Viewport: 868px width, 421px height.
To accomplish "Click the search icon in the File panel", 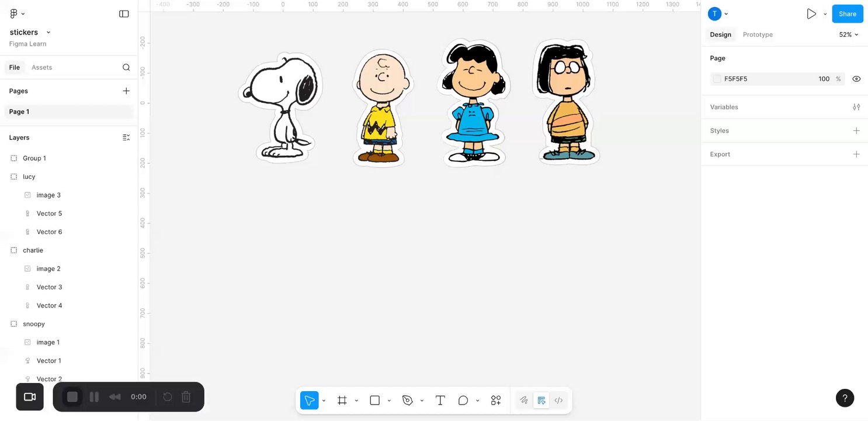I will tap(126, 67).
